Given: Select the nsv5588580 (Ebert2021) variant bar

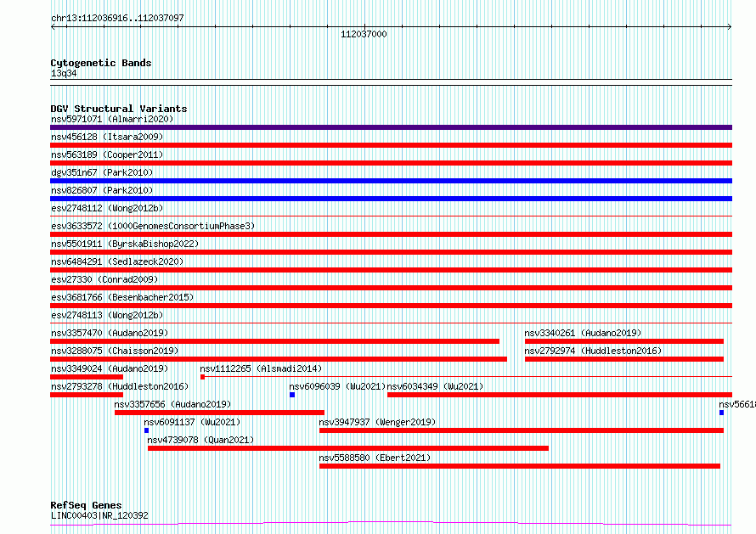Looking at the screenshot, I should (x=519, y=466).
